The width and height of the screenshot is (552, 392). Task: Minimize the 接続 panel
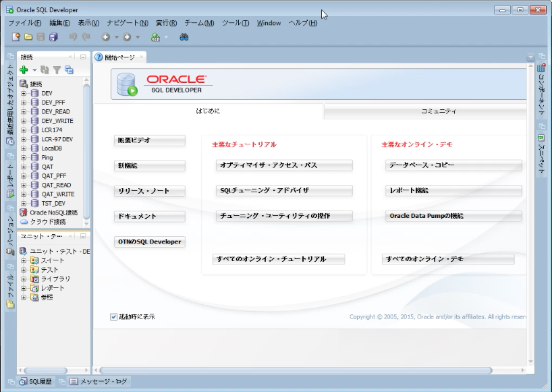83,57
